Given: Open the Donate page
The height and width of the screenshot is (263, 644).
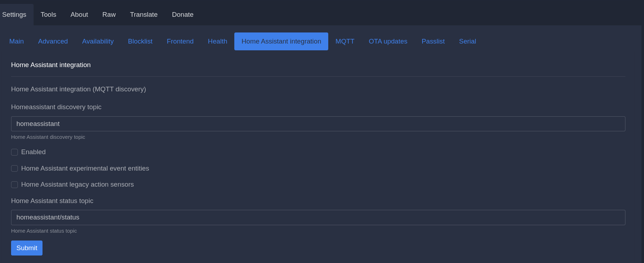Looking at the screenshot, I should tap(183, 15).
